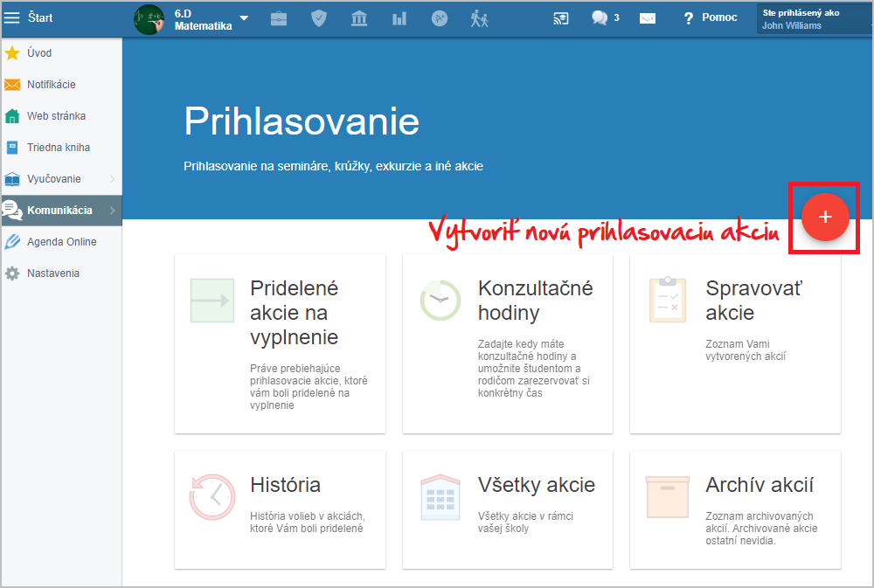This screenshot has height=588, width=874.
Task: Click 'Všetky akcie v rámci vašej školy' text
Action: [x=525, y=522]
